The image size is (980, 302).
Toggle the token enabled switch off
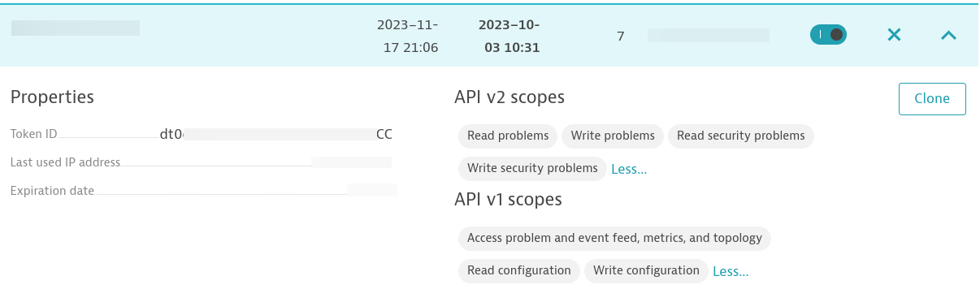coord(828,35)
